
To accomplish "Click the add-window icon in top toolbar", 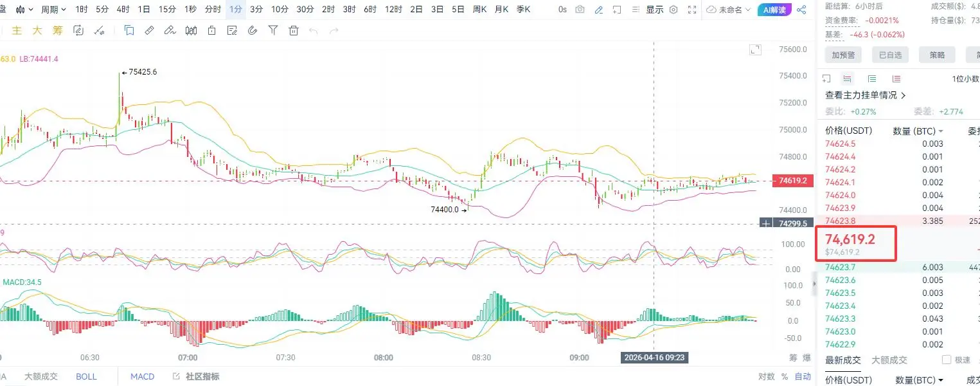I will (x=617, y=10).
